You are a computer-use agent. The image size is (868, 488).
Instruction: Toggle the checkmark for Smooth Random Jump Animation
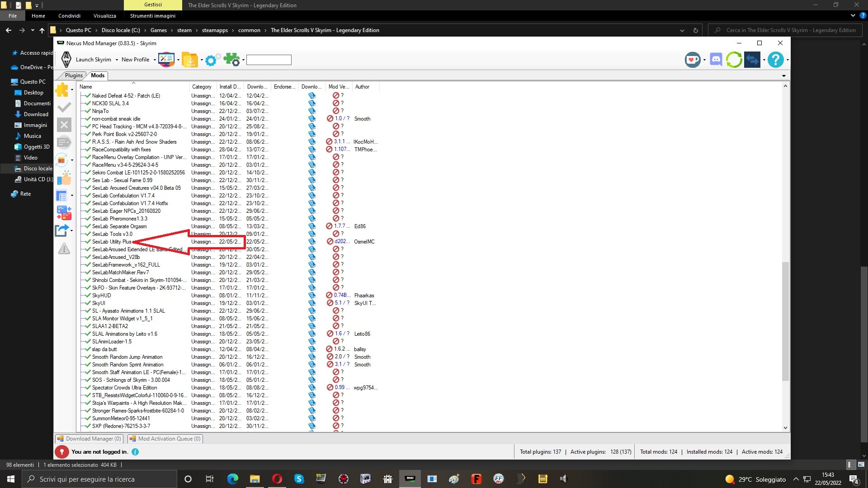click(88, 357)
